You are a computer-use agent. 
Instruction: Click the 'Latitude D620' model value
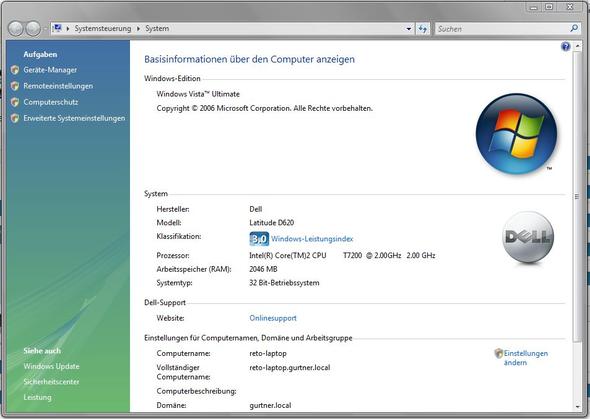click(x=272, y=223)
